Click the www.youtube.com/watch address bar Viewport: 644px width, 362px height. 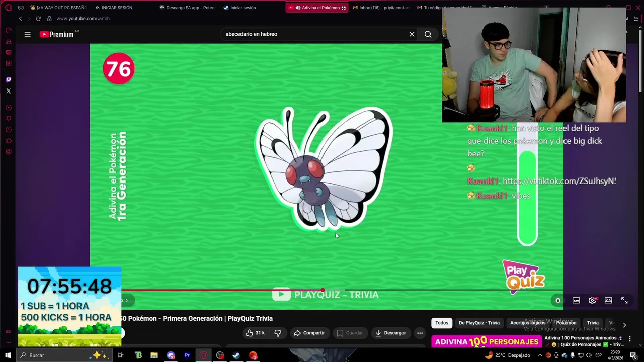(83, 19)
